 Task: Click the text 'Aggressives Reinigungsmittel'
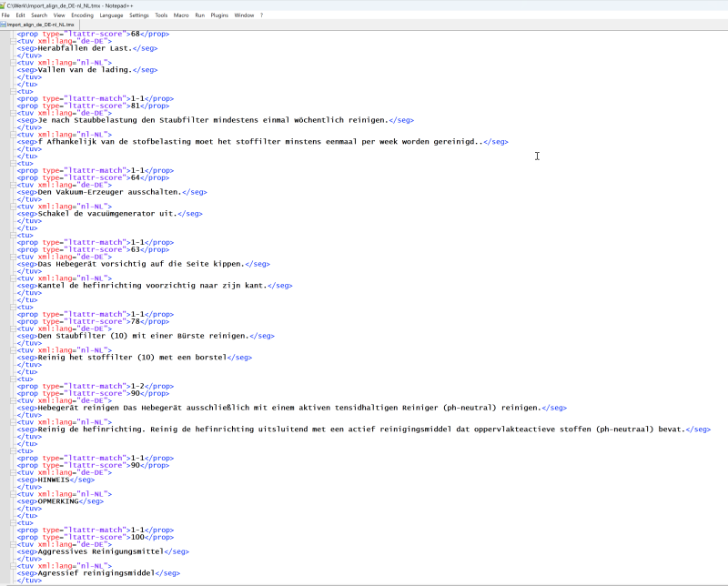[101, 552]
